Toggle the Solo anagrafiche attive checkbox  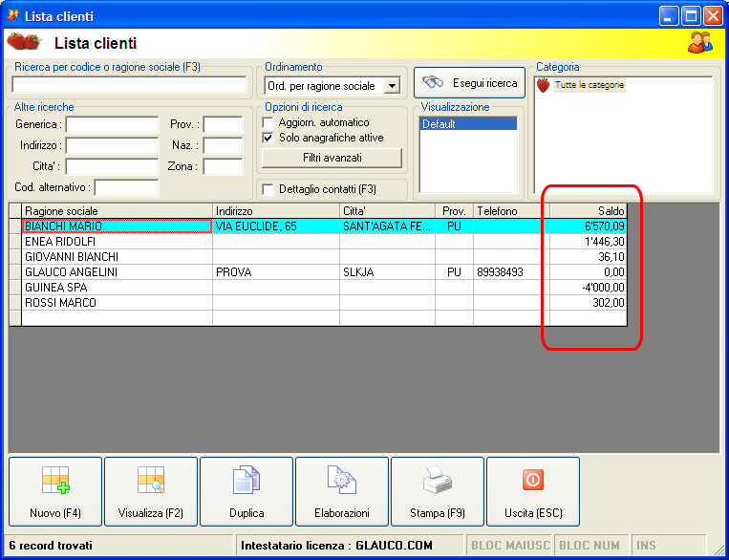click(268, 139)
